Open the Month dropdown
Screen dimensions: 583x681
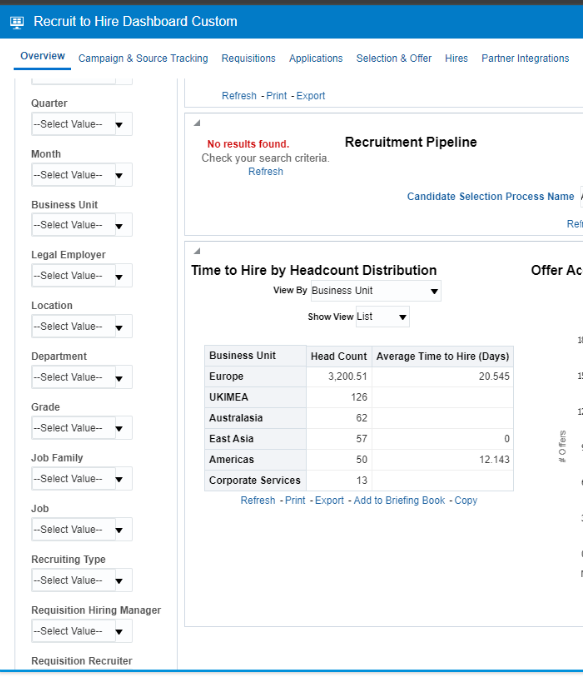tap(82, 175)
